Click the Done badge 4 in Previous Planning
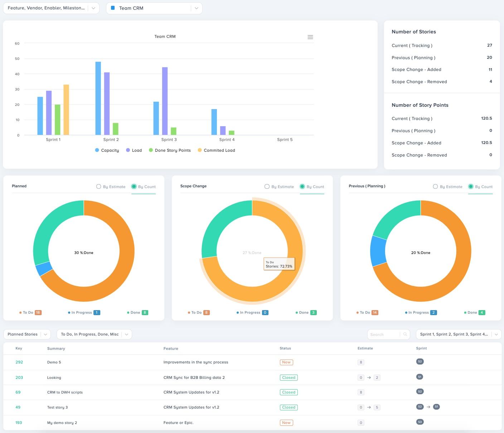The width and height of the screenshot is (504, 433). 482,313
